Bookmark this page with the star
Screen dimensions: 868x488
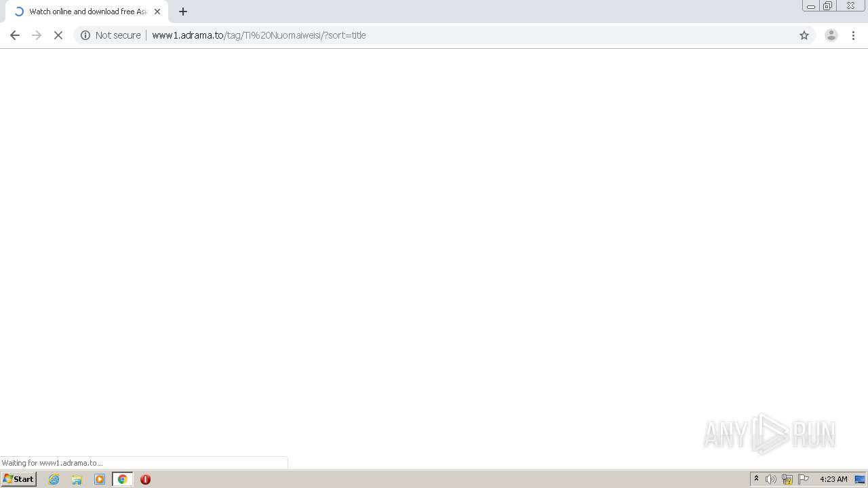pyautogui.click(x=804, y=35)
